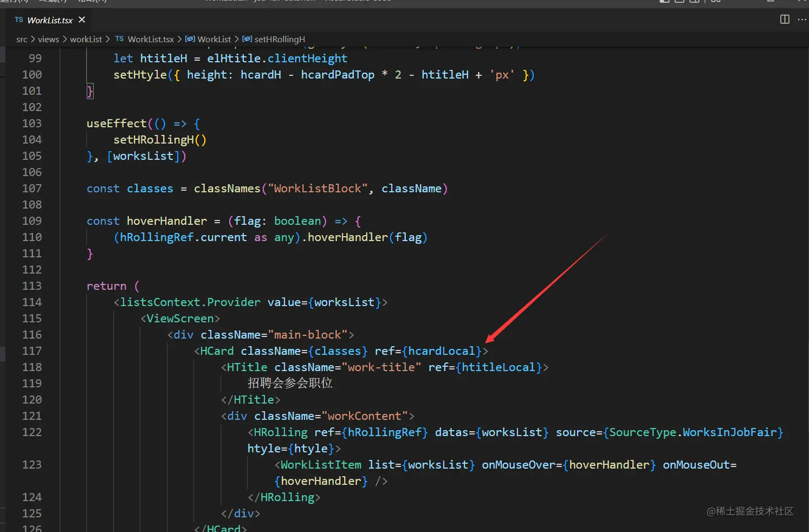The image size is (809, 532).
Task: Click 'hoverHandler' constant declaration on line 109
Action: click(x=167, y=221)
